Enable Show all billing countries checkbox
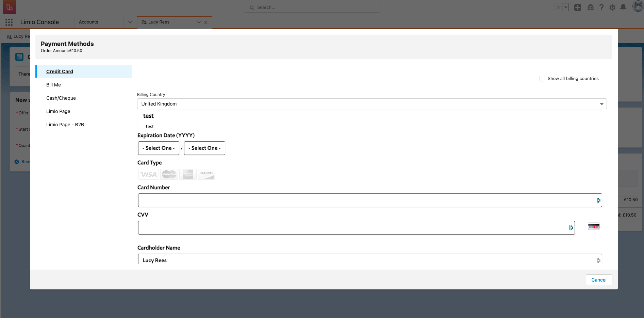This screenshot has height=318, width=644. point(542,79)
